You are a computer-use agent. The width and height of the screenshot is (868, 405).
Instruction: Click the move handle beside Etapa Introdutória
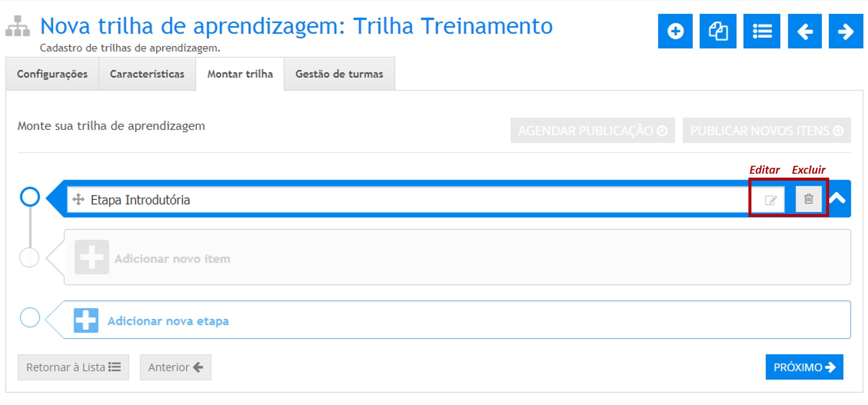pos(78,199)
